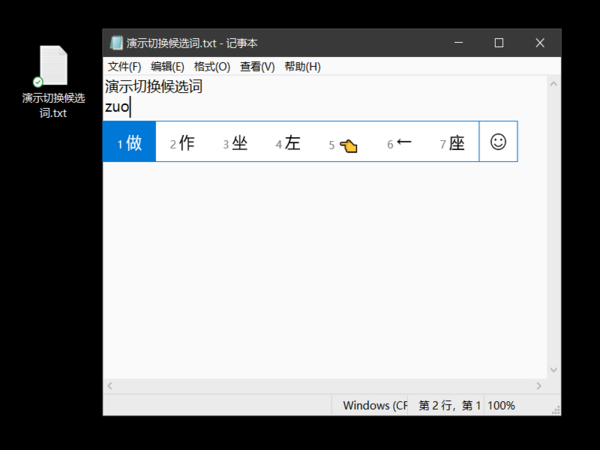Click the Windows (CR line ending status
600x450 pixels.
click(375, 405)
